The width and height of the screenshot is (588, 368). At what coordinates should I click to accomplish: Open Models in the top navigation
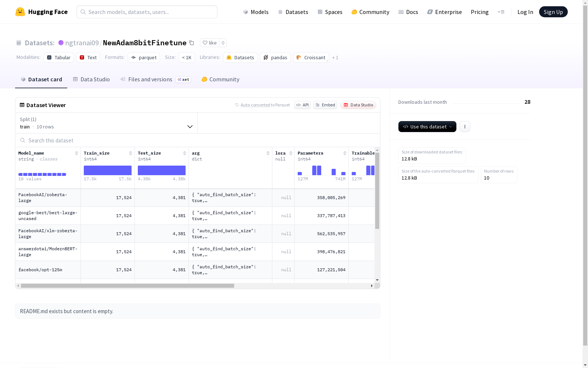(256, 12)
